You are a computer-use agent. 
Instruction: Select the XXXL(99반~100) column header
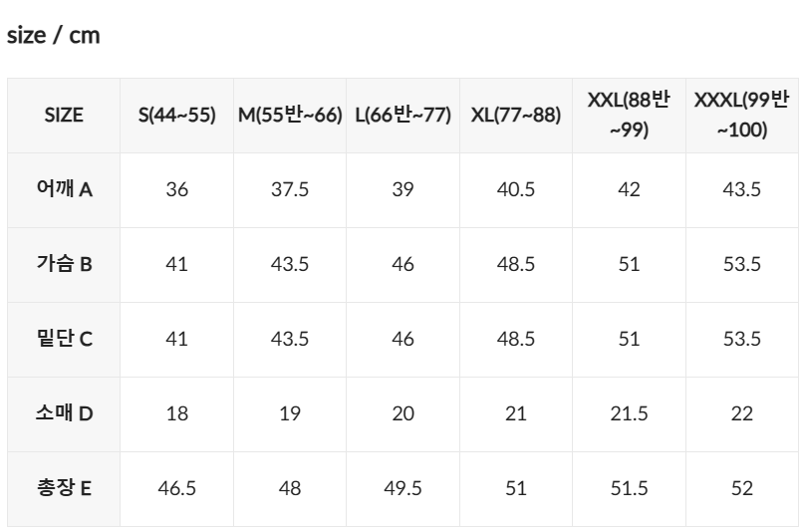point(741,116)
